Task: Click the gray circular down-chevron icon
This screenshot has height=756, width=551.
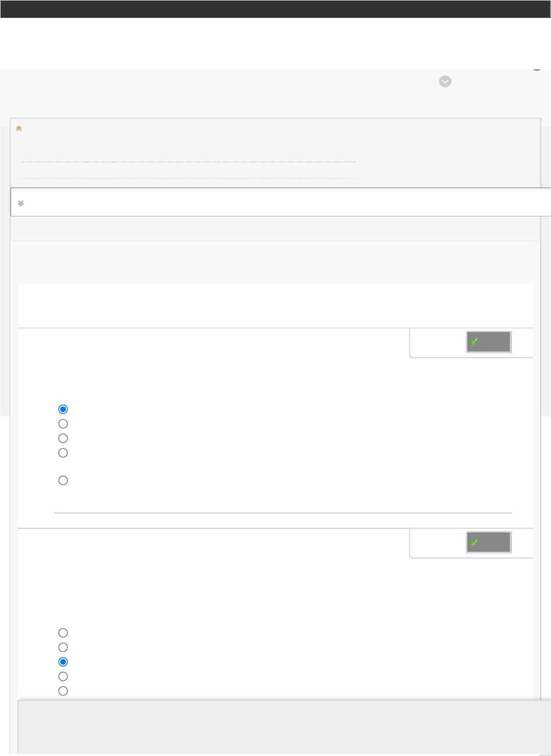Action: pyautogui.click(x=445, y=82)
